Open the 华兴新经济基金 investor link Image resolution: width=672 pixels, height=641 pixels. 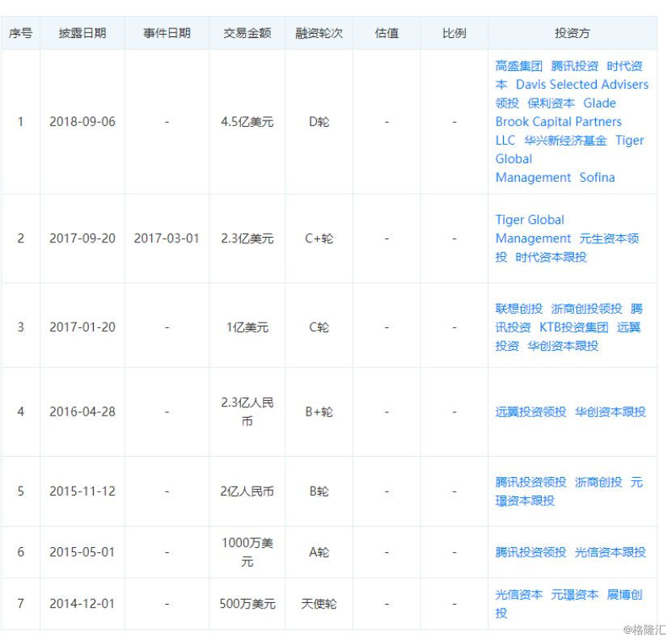[x=565, y=141]
